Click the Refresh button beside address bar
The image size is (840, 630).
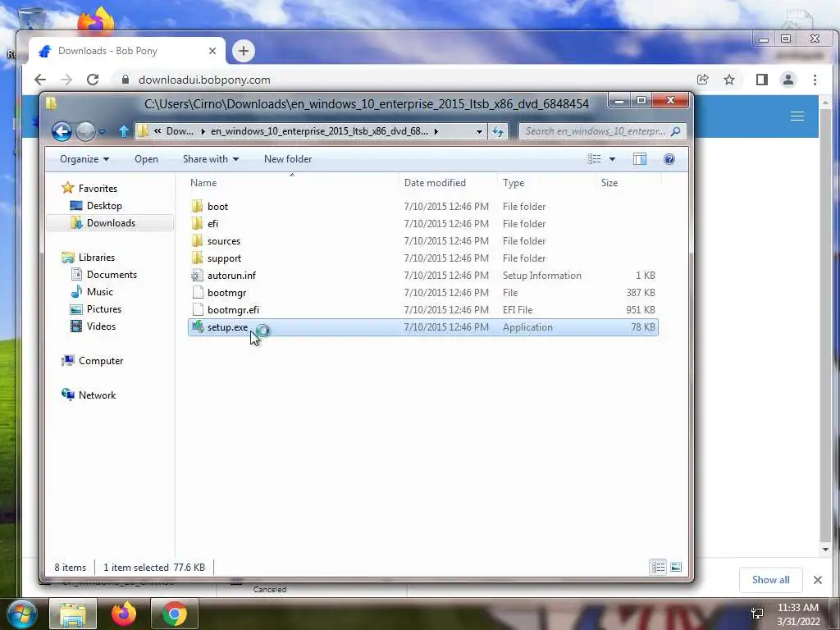(x=498, y=131)
